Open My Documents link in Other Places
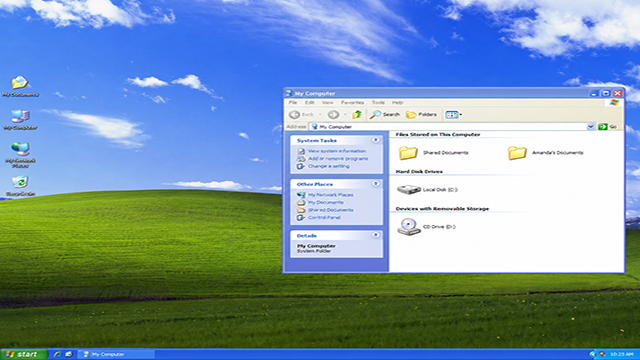This screenshot has width=640, height=360. (325, 202)
